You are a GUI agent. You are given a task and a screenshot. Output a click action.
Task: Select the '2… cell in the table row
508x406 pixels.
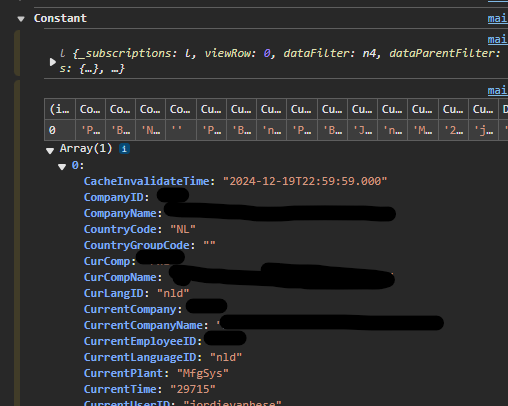click(x=453, y=130)
